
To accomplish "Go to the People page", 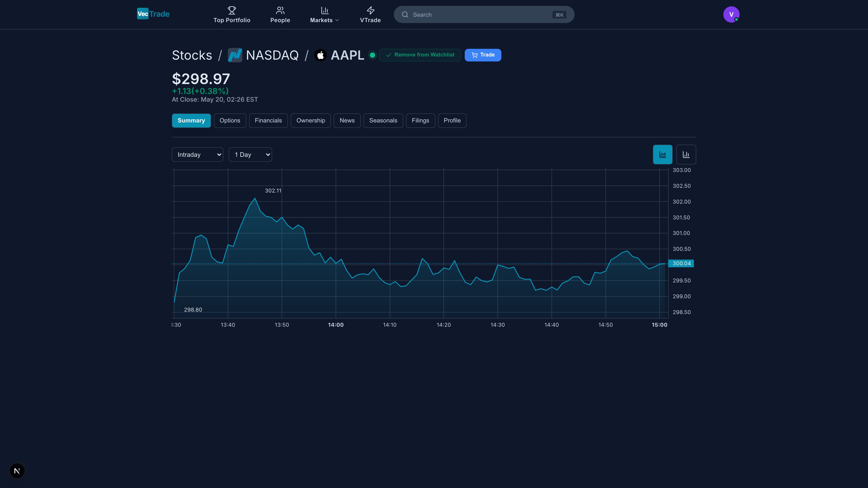I will point(280,15).
